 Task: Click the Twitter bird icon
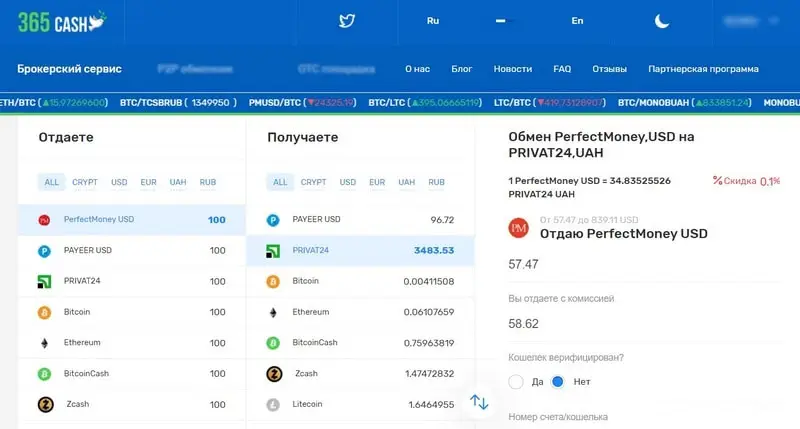[347, 21]
